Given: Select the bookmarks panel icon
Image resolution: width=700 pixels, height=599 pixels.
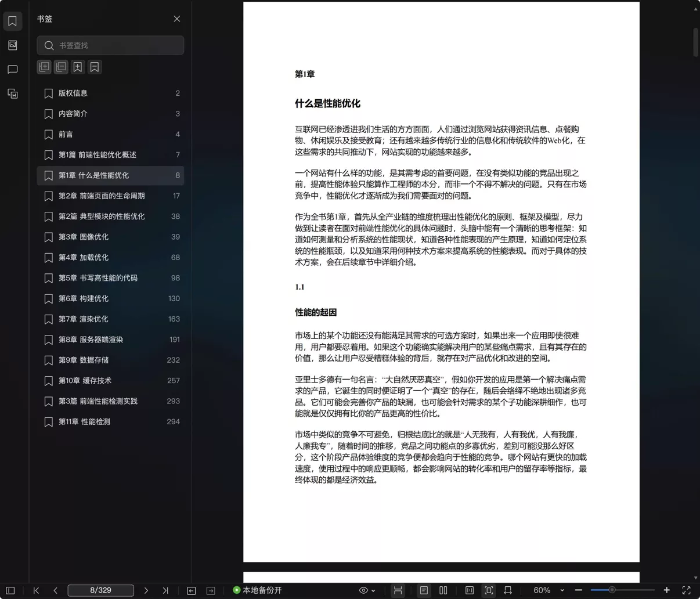Looking at the screenshot, I should pos(13,21).
